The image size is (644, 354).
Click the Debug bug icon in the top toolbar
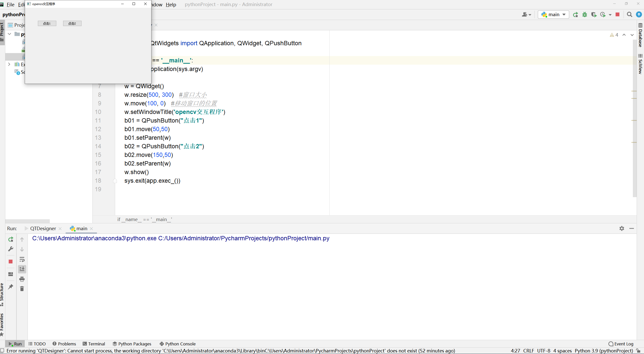tap(585, 15)
